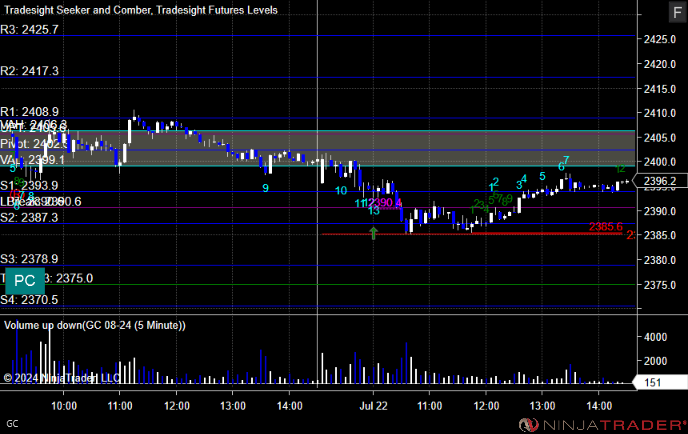Click the F button at top right

point(677,11)
